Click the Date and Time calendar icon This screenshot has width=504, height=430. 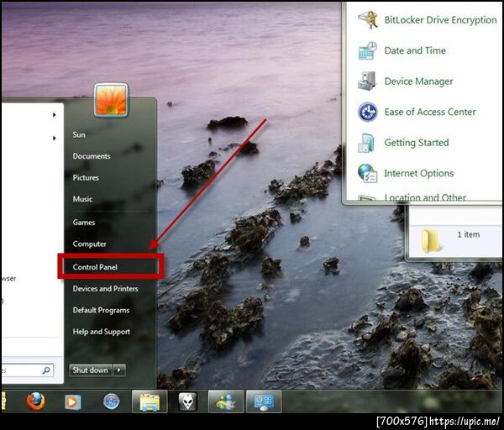coord(367,50)
